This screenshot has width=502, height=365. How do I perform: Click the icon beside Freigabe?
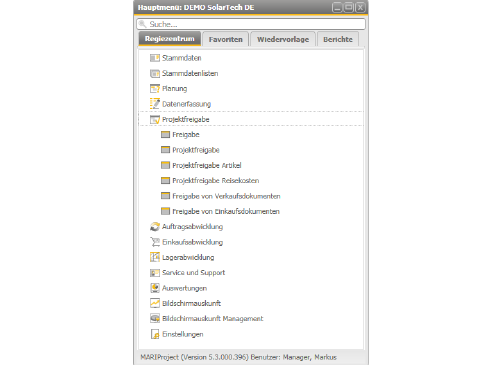pyautogui.click(x=165, y=135)
